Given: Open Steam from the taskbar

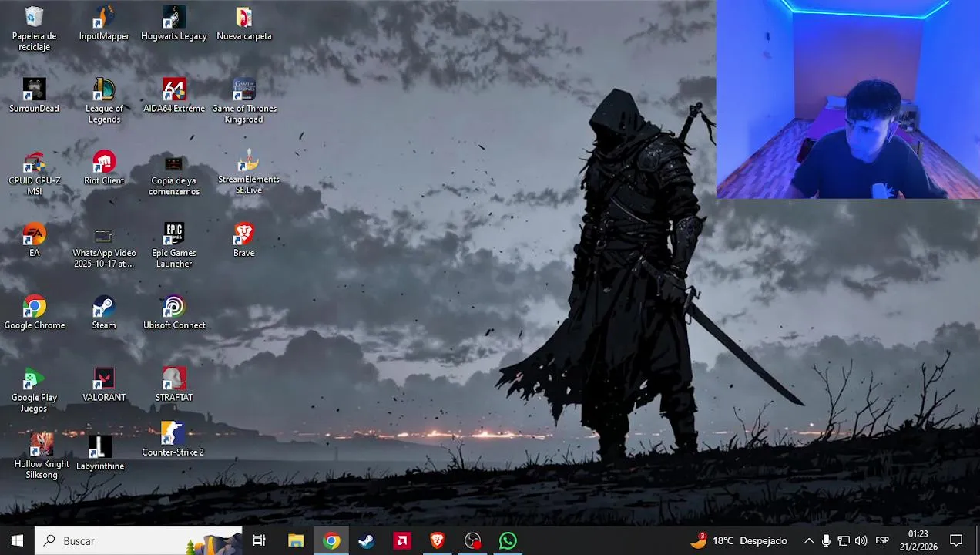Looking at the screenshot, I should click(x=367, y=541).
